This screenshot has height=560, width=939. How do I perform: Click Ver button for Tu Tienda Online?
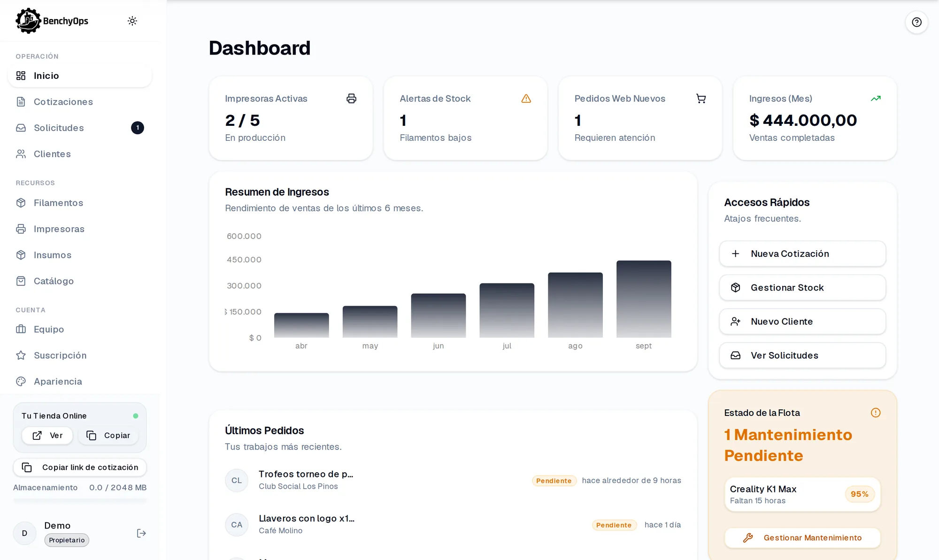[47, 436]
